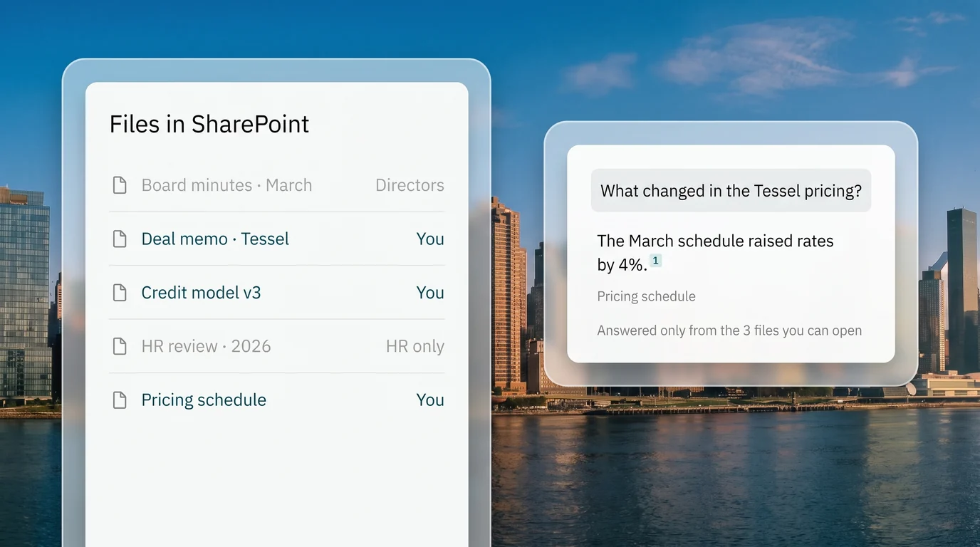Image resolution: width=980 pixels, height=547 pixels.
Task: Select the HR review · 2026 file
Action: pos(206,346)
